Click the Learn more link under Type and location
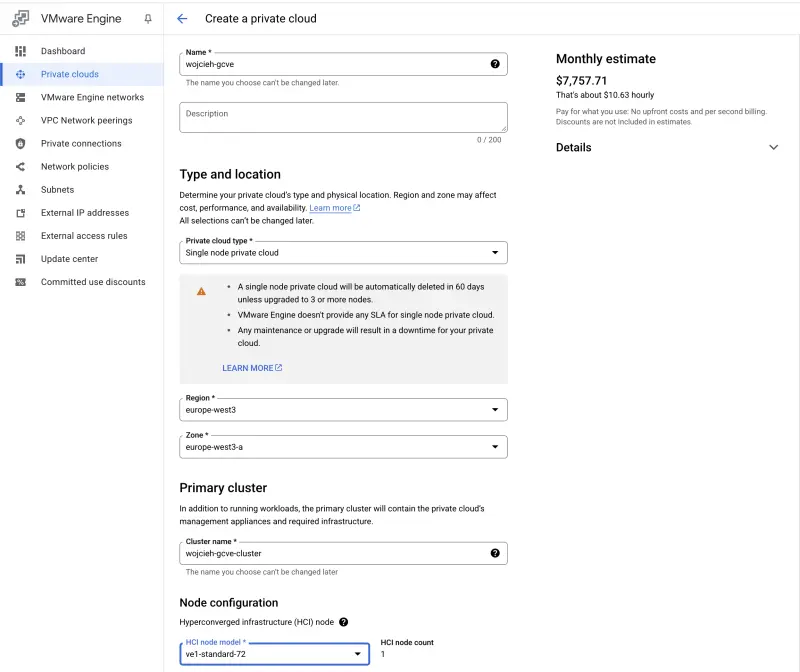800x672 pixels. click(x=333, y=208)
